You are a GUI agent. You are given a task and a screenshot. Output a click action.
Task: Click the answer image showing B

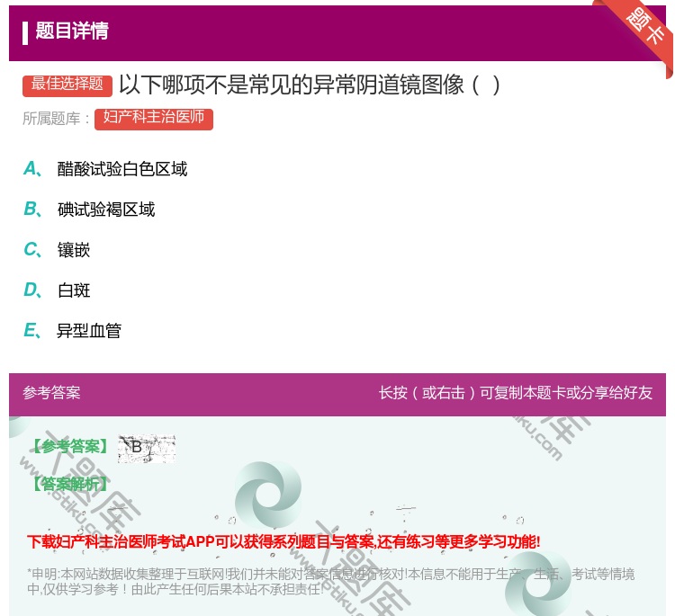[147, 448]
